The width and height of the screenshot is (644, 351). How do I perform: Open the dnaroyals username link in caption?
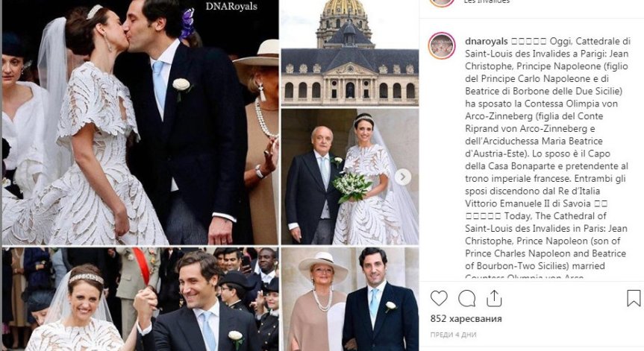[487, 41]
